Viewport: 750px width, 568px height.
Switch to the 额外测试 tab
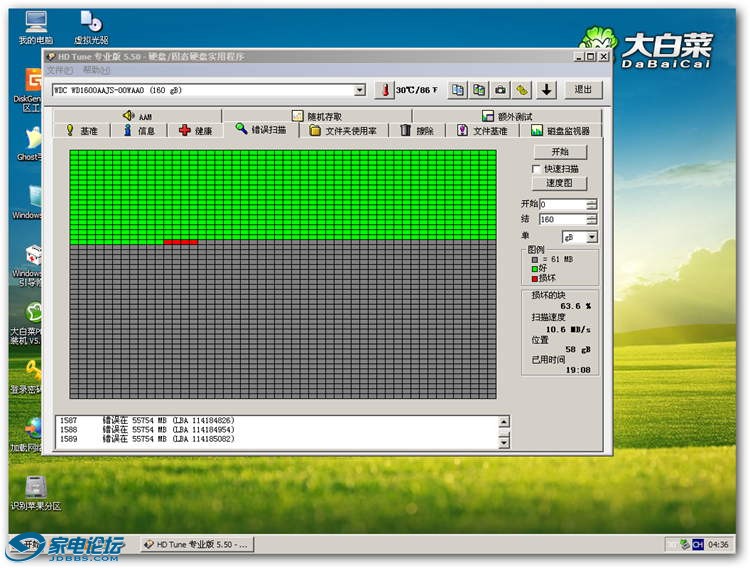(x=507, y=116)
